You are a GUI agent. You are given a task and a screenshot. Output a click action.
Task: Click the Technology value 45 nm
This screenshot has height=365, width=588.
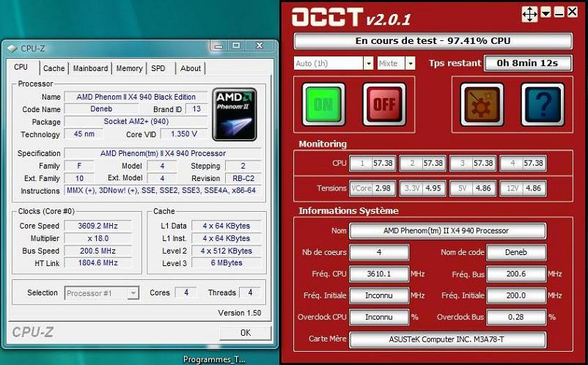pos(84,134)
